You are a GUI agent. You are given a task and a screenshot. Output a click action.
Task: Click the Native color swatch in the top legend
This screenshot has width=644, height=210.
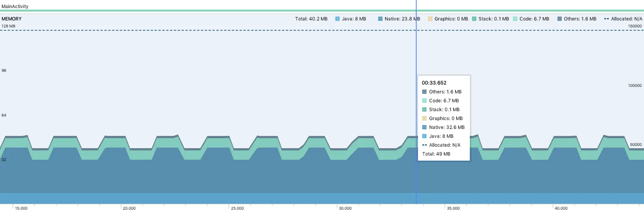coord(380,19)
